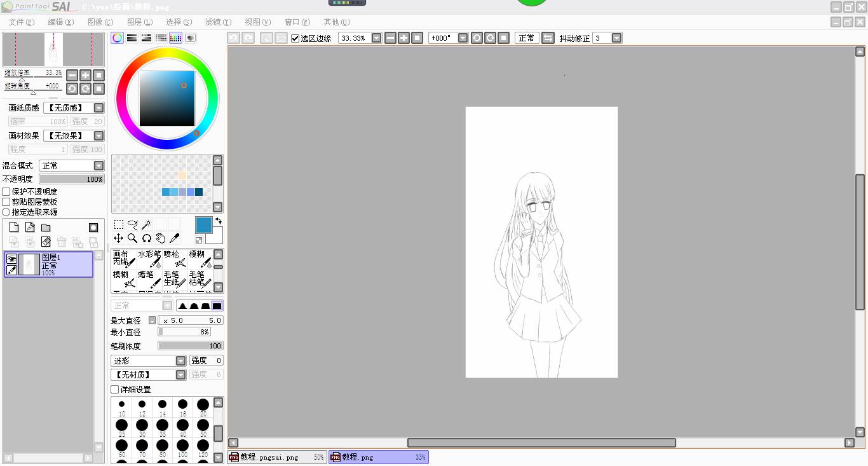868x466 pixels.
Task: Pick brush size 50 preset
Action: click(203, 428)
